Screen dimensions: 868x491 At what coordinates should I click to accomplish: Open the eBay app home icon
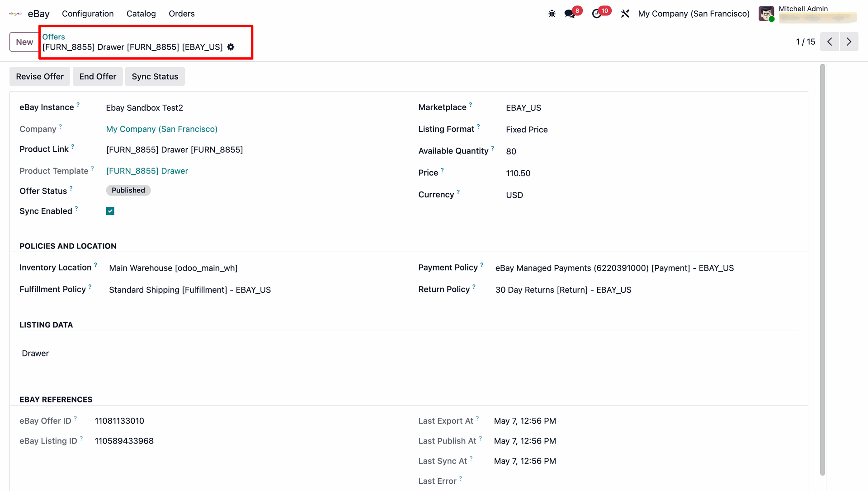point(15,14)
